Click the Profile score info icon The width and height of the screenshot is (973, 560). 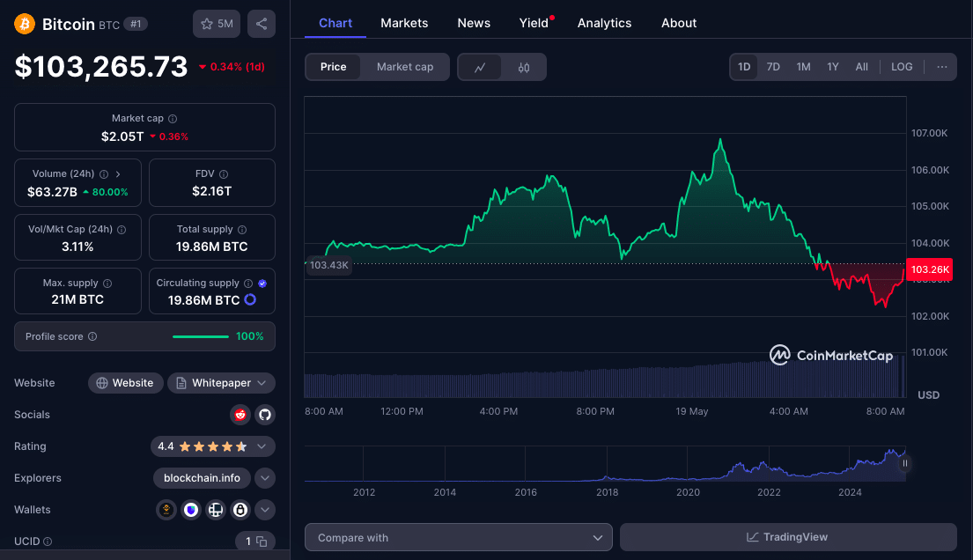[x=92, y=336]
